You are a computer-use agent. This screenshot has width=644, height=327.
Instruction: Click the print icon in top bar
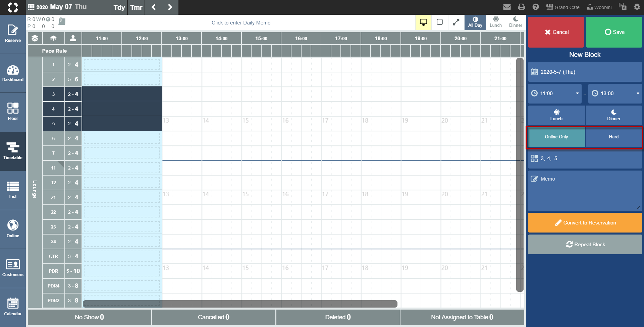(521, 7)
